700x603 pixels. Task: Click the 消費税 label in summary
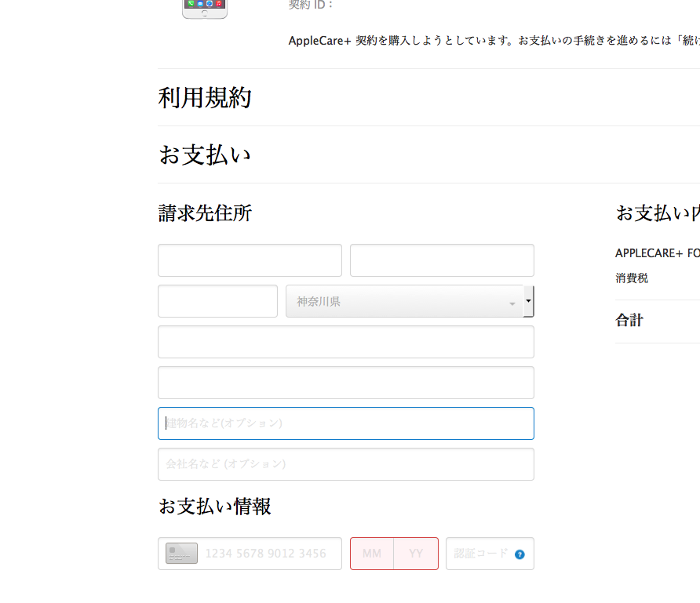tap(632, 278)
